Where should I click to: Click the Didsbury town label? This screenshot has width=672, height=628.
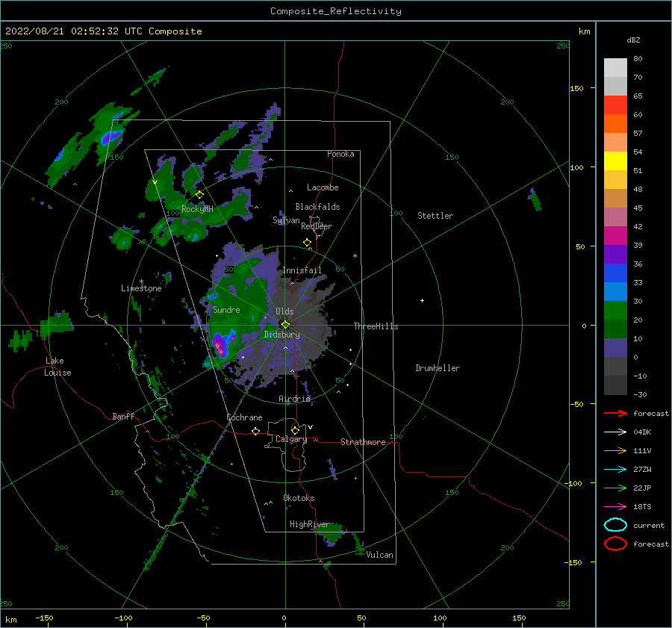tap(281, 335)
